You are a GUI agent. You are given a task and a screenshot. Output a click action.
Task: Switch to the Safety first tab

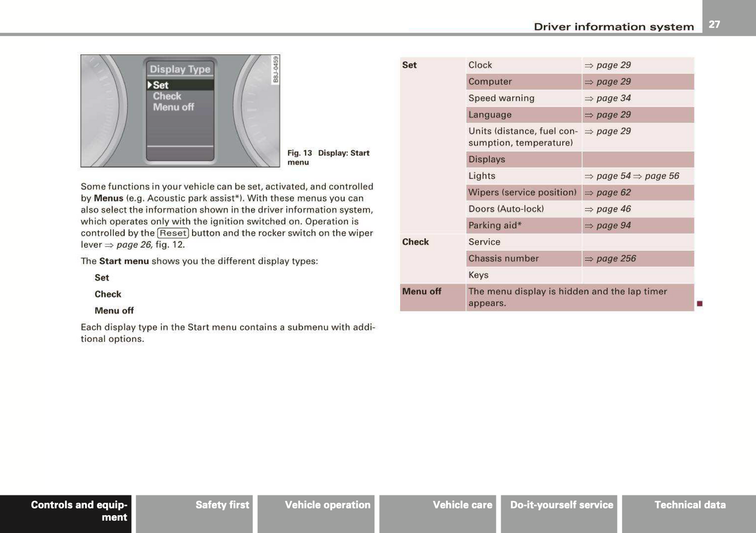(x=195, y=513)
